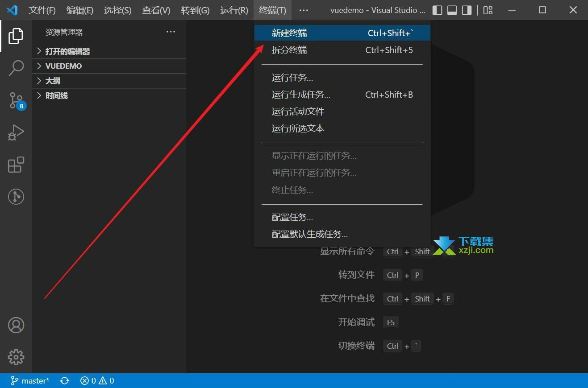This screenshot has width=588, height=388.
Task: Choose 运行所选文本 menu entry
Action: pos(342,128)
